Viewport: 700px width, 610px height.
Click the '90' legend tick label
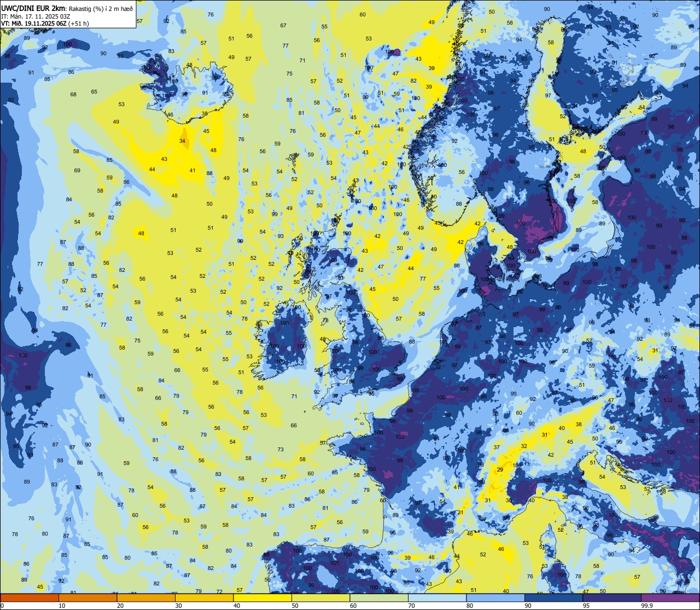click(528, 605)
